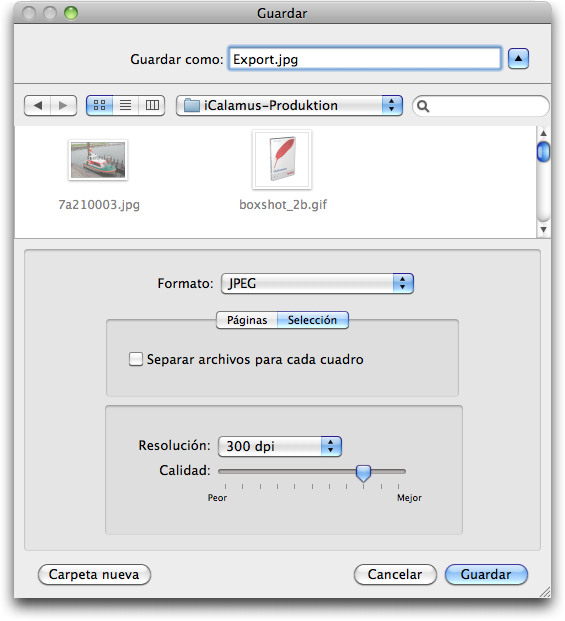Go back with the left arrow button

click(x=38, y=105)
